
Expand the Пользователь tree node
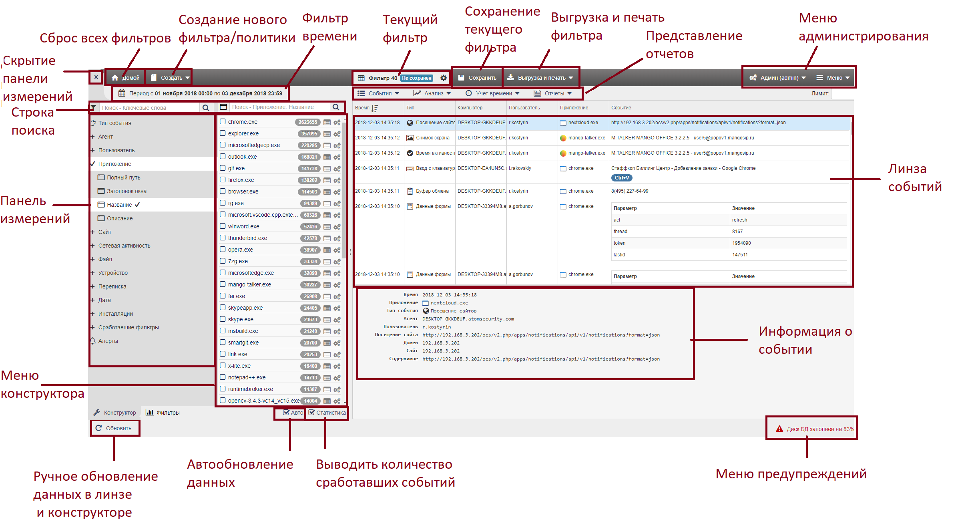(92, 150)
